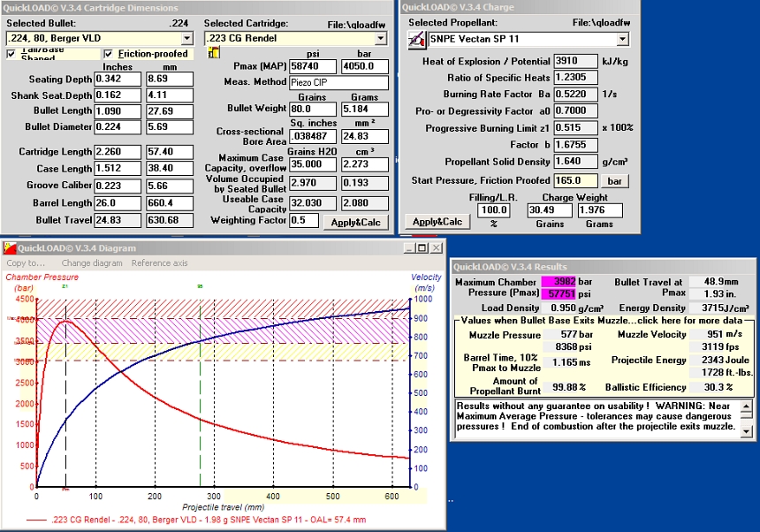Click the Useable Case Capacity cm³ field
This screenshot has height=532, width=760.
tap(365, 203)
